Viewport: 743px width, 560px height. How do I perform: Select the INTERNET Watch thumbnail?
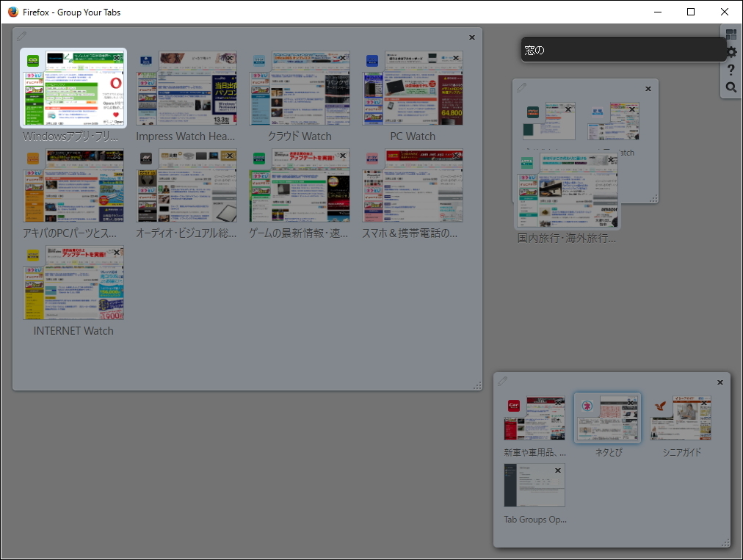[x=73, y=283]
